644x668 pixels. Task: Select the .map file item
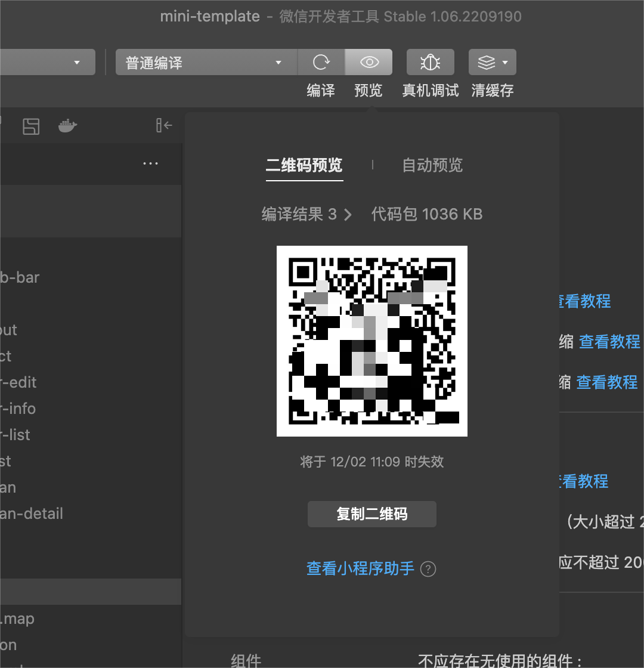(17, 618)
